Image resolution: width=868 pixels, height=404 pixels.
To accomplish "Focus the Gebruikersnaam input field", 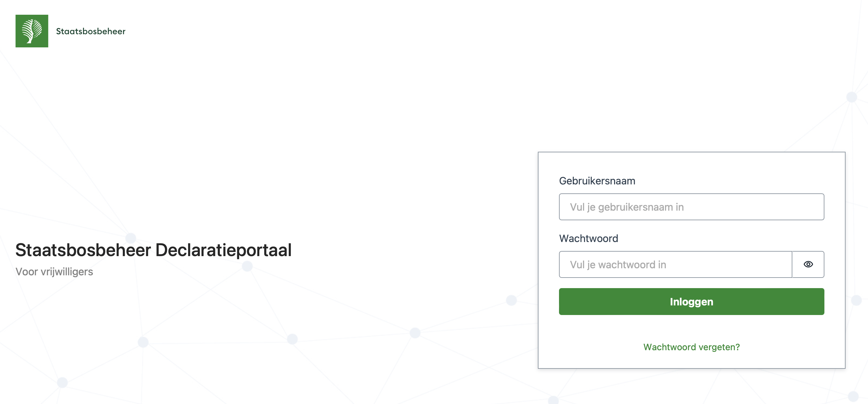I will pos(691,207).
